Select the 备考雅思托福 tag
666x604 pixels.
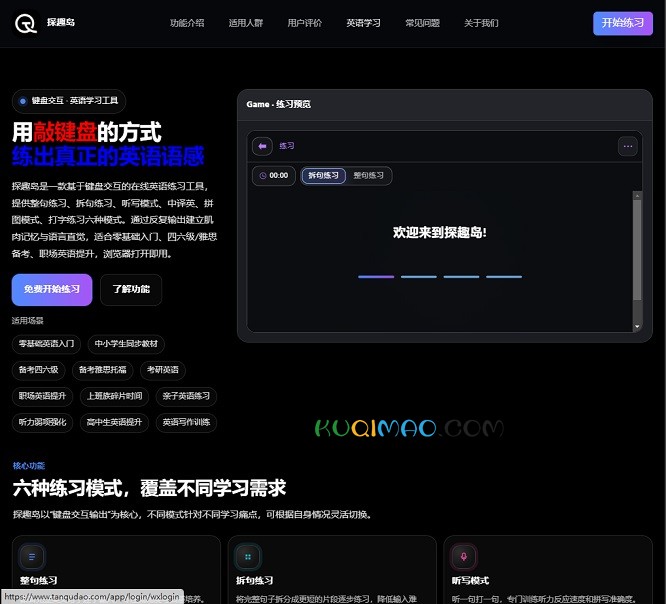pos(103,370)
